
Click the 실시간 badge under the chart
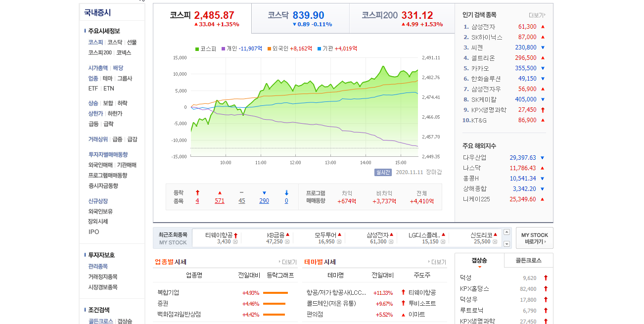[383, 172]
